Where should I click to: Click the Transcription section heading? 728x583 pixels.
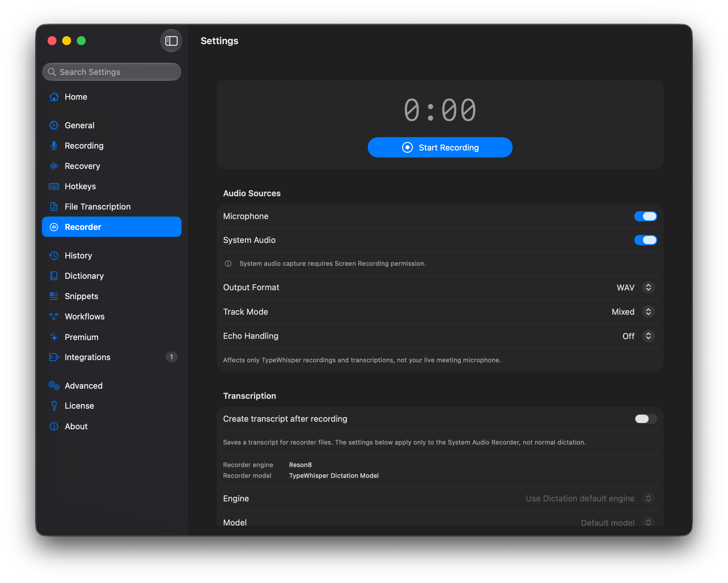249,396
